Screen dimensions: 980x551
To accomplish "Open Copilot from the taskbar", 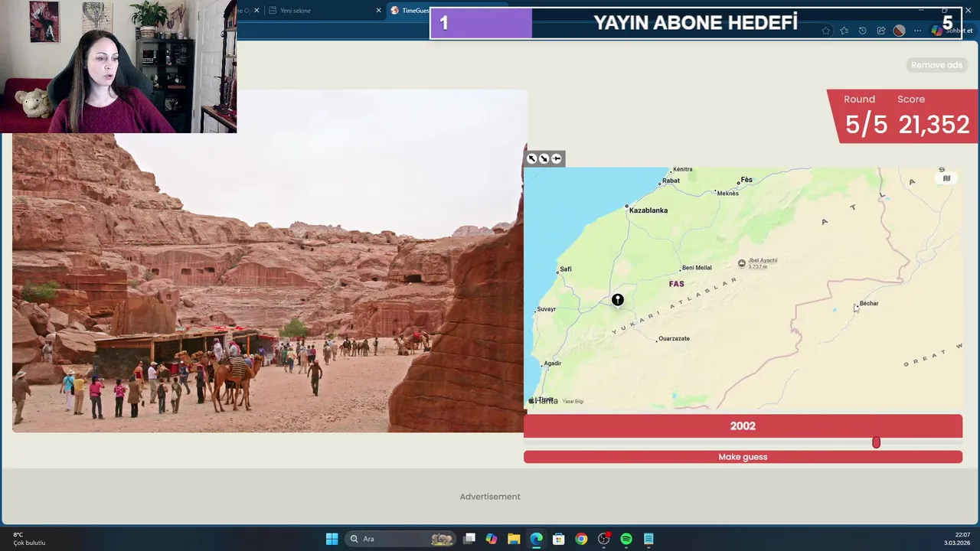I will coord(492,539).
